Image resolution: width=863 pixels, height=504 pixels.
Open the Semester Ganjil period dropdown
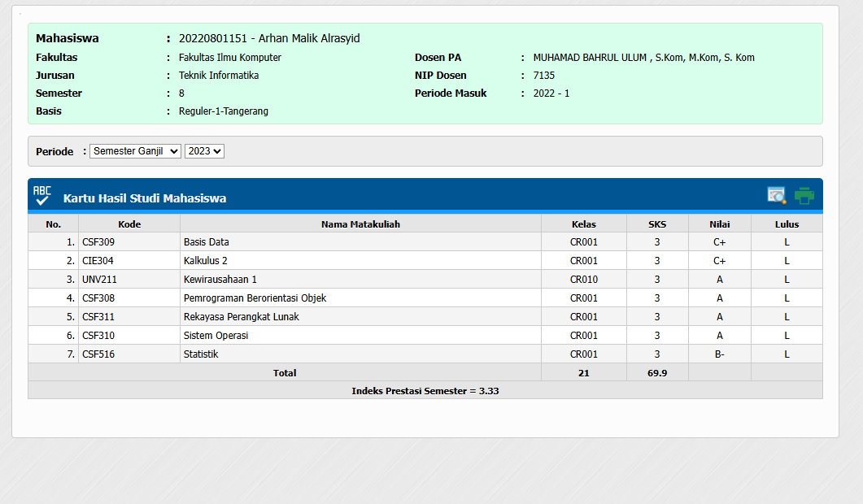[135, 151]
